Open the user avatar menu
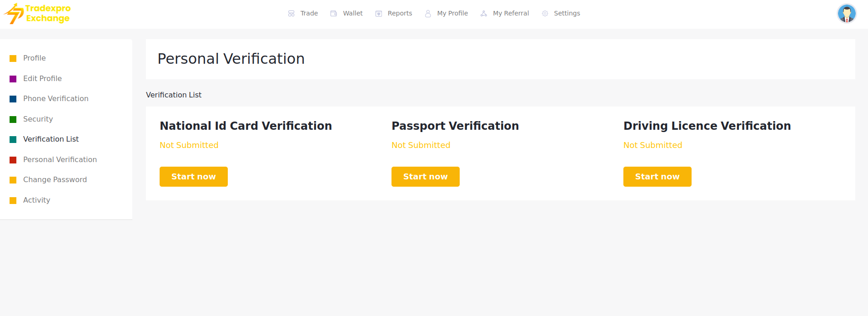 click(847, 14)
